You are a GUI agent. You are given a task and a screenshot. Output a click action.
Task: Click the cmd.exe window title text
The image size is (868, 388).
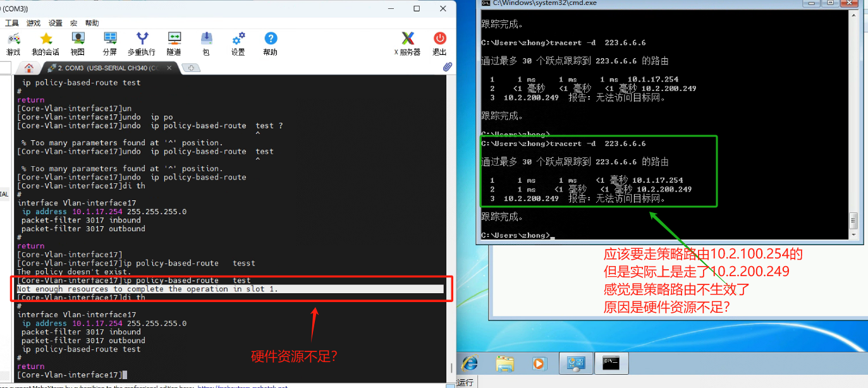click(544, 3)
